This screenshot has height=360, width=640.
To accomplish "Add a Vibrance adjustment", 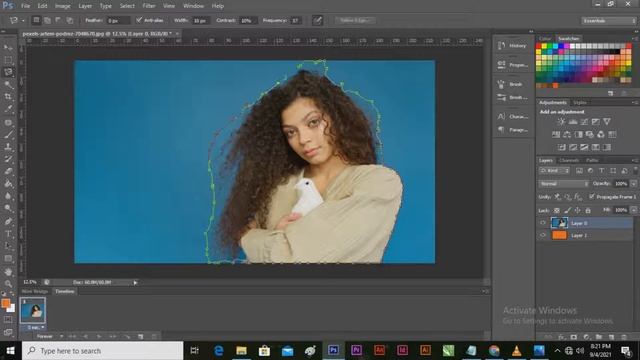I will (607, 122).
